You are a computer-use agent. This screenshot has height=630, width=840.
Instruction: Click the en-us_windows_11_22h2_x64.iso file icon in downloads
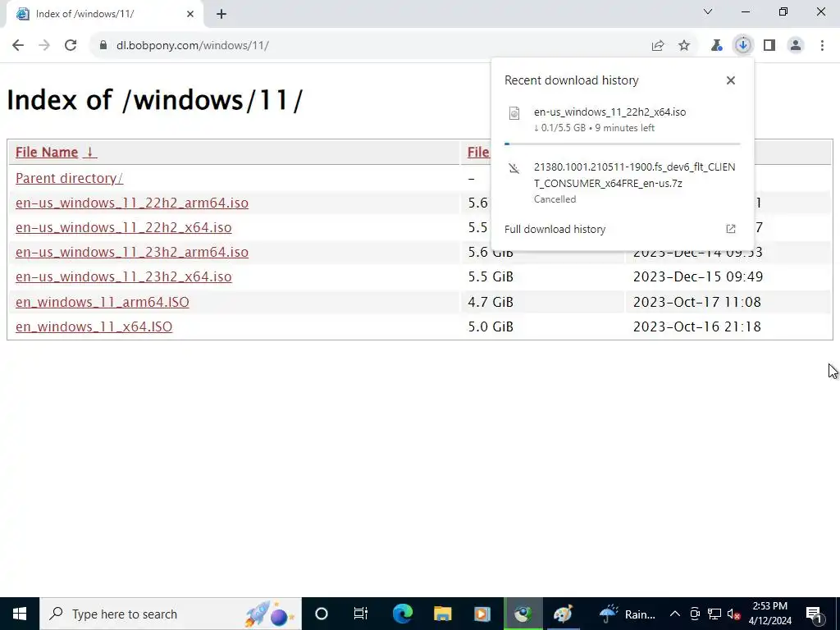click(x=514, y=113)
